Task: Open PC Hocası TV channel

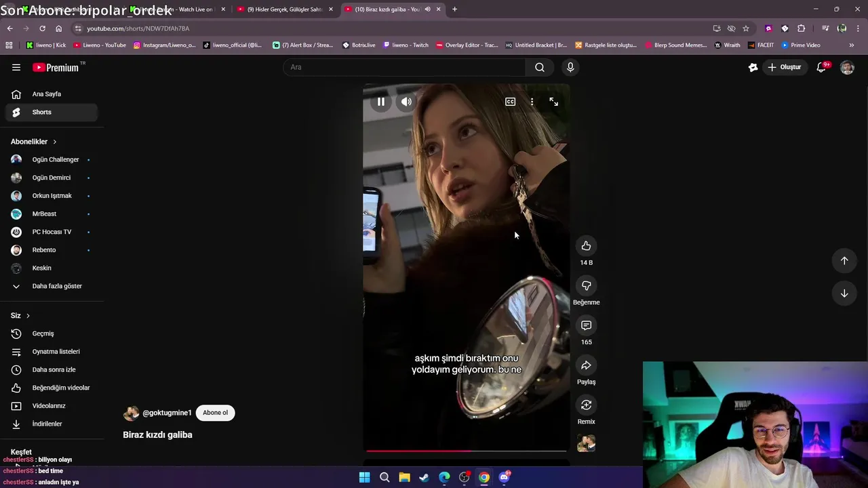Action: (x=52, y=232)
